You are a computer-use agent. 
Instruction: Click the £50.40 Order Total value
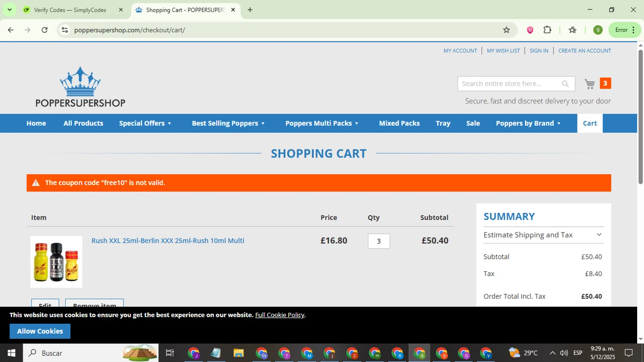(591, 296)
